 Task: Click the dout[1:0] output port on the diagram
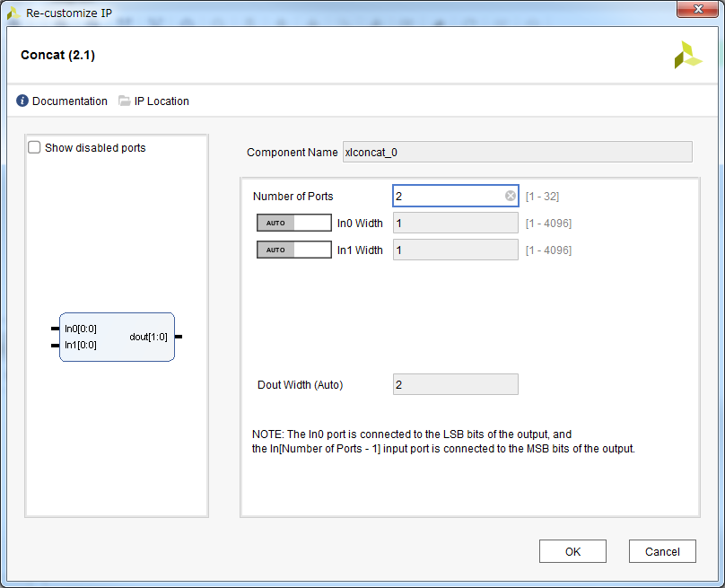(151, 337)
